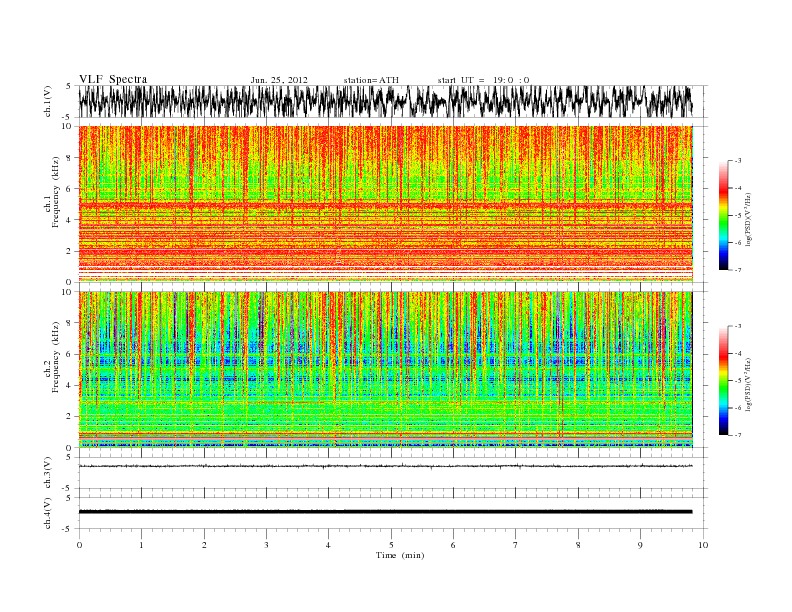Click the red 5 kHz band in ch.1 spectrogram
The width and height of the screenshot is (792, 612).
click(x=385, y=206)
